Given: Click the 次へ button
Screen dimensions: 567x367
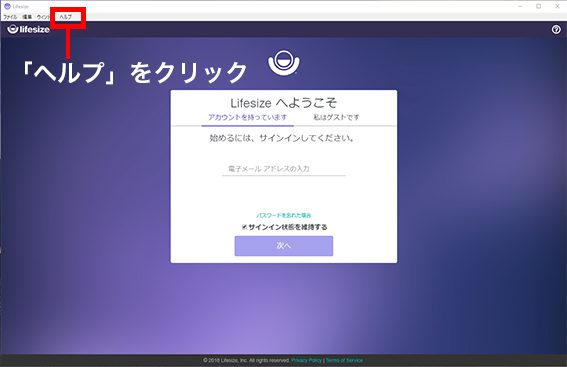Looking at the screenshot, I should click(x=284, y=246).
